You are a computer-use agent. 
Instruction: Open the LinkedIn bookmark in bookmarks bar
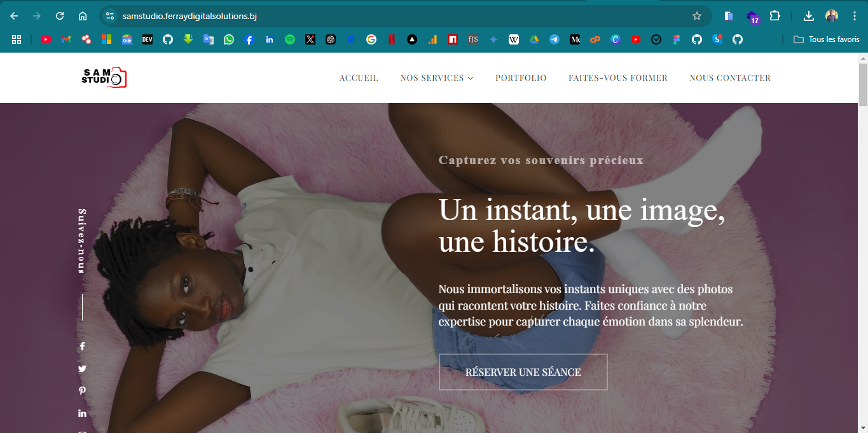tap(270, 39)
